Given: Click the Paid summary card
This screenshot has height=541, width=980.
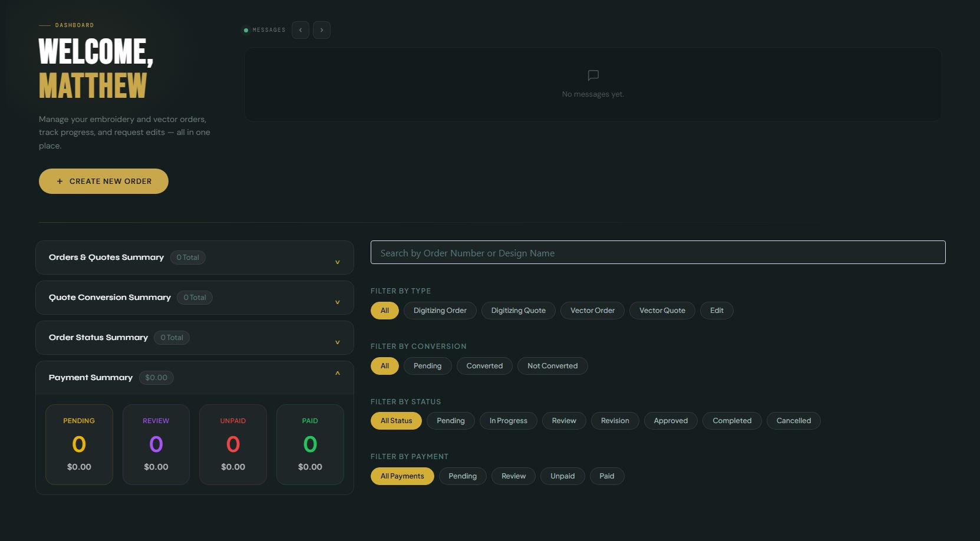Looking at the screenshot, I should click(310, 444).
